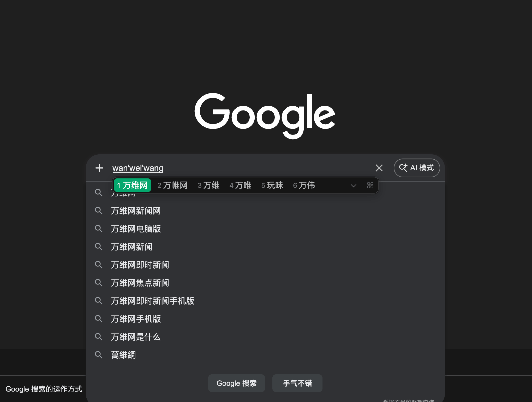Click search icon beside 万维网焦点新闻
Viewport: 532px width, 402px height.
(x=99, y=283)
